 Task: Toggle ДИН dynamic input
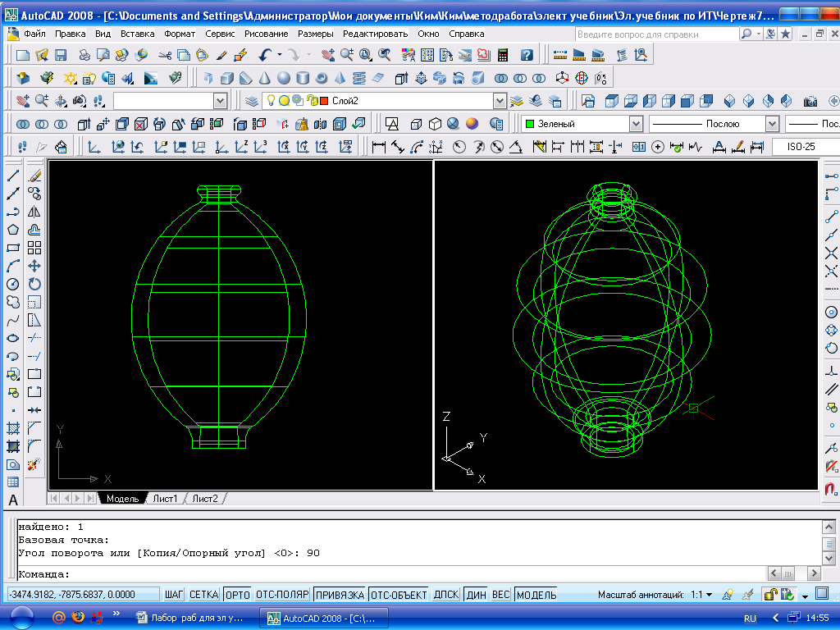pos(476,595)
